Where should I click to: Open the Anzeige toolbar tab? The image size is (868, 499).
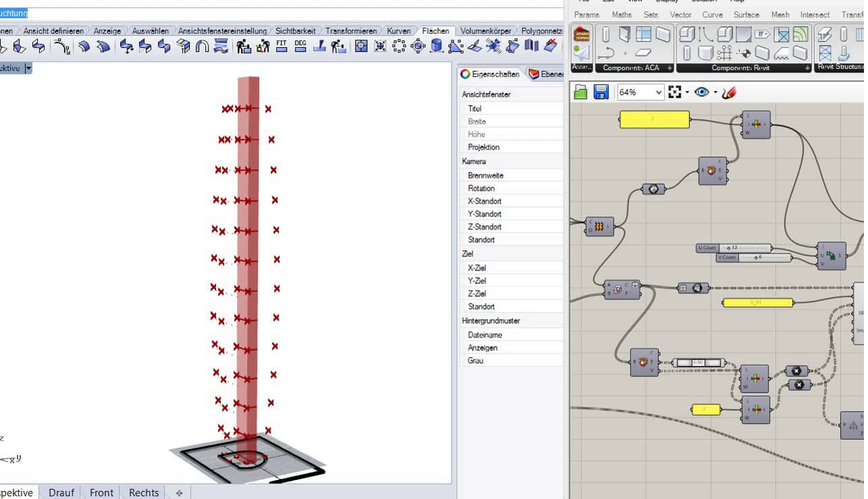coord(107,30)
